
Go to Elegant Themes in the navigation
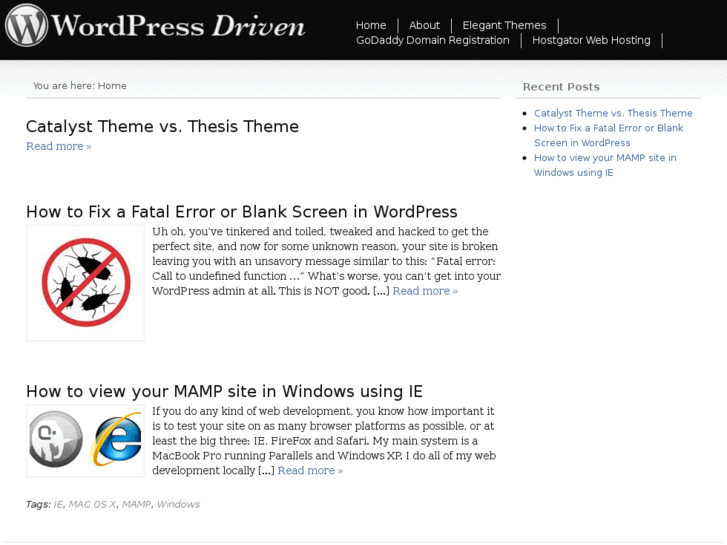(x=504, y=25)
